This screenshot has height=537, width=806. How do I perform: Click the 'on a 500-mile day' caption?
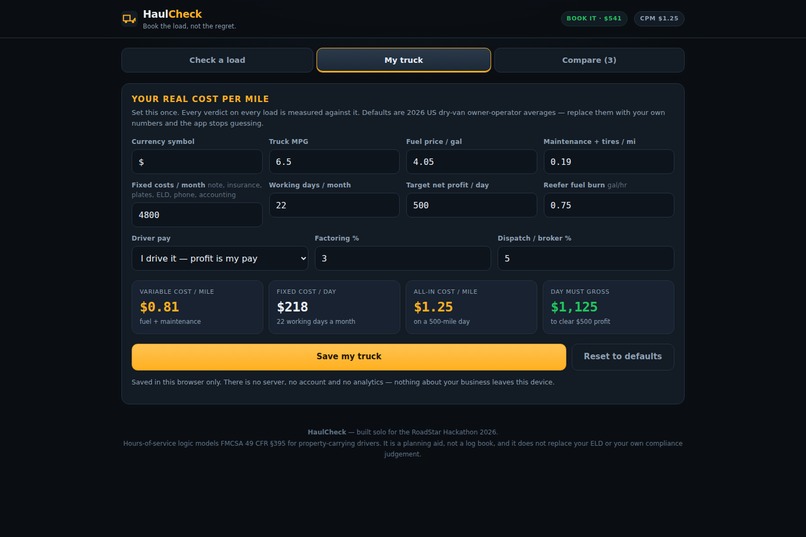point(442,322)
